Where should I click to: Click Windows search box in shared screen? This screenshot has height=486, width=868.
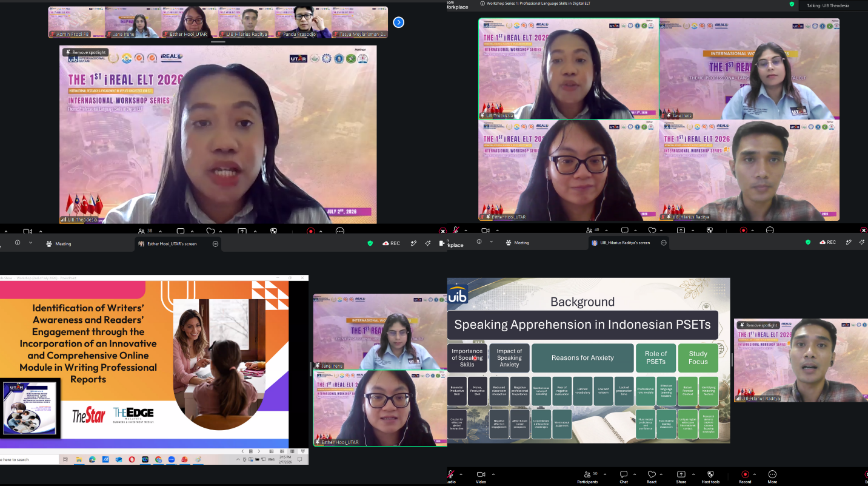click(28, 460)
